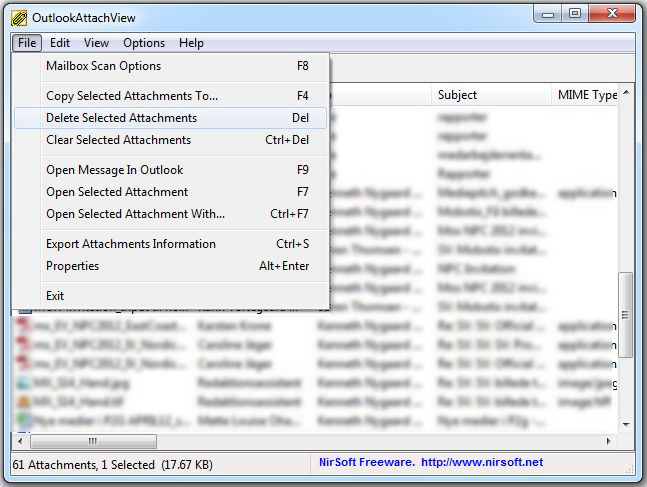This screenshot has height=487, width=647.
Task: Open the Edit menu
Action: (x=60, y=43)
